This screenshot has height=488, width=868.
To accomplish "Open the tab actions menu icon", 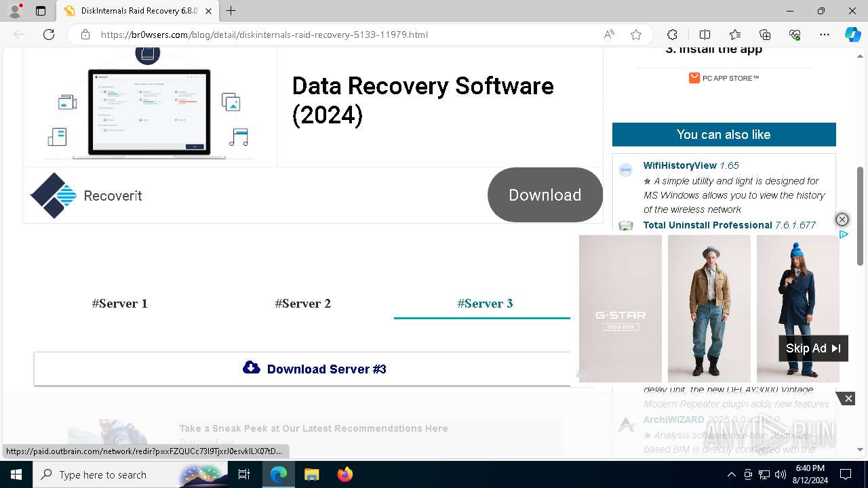I will (x=41, y=11).
